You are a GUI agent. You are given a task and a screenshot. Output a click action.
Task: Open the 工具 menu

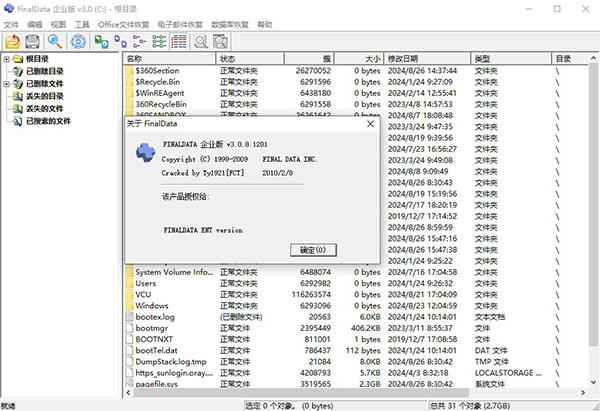pyautogui.click(x=82, y=24)
